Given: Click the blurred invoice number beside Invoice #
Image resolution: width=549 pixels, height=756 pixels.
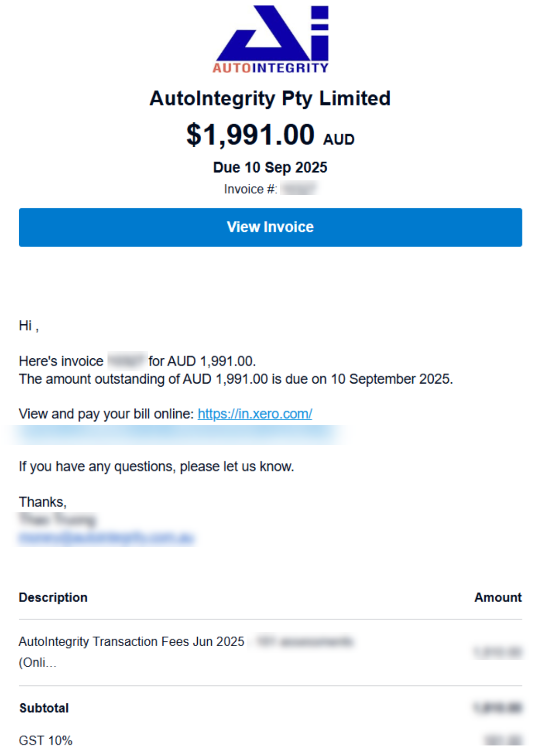Looking at the screenshot, I should 299,189.
